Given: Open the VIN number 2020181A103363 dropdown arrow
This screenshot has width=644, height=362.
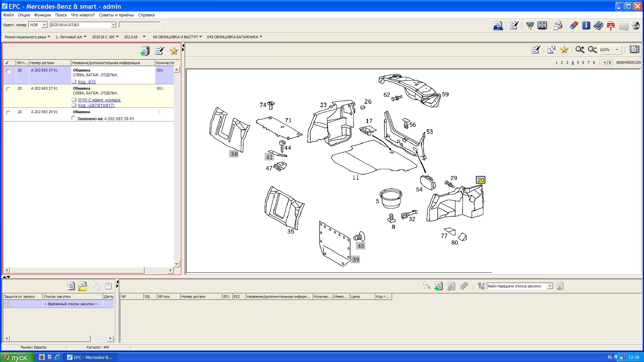Looking at the screenshot, I should tap(113, 25).
